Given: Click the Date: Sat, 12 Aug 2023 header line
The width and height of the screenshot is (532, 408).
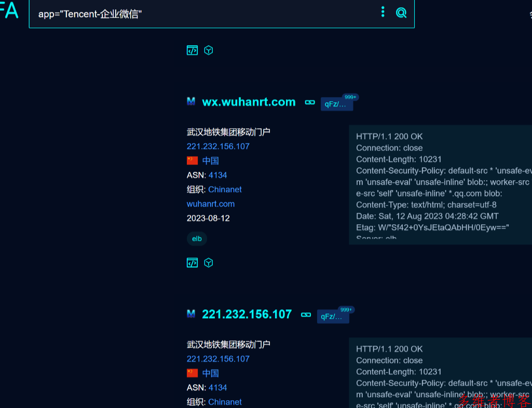Looking at the screenshot, I should click(x=428, y=216).
